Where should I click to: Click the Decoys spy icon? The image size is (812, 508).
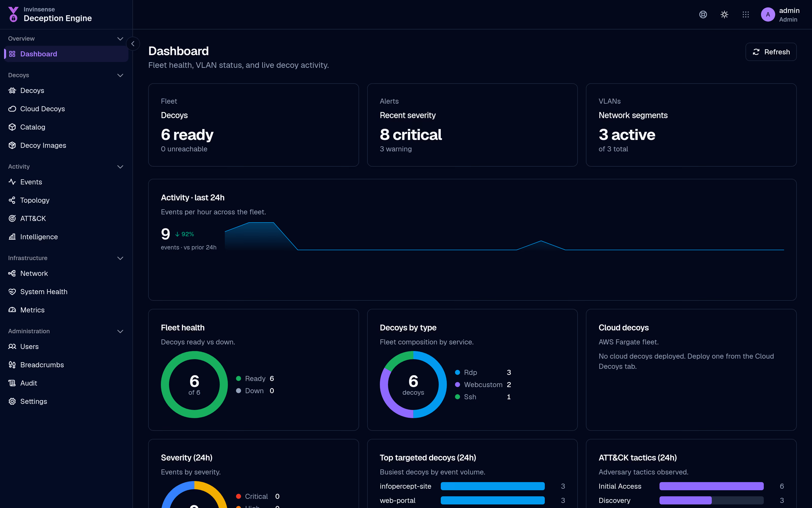point(12,90)
